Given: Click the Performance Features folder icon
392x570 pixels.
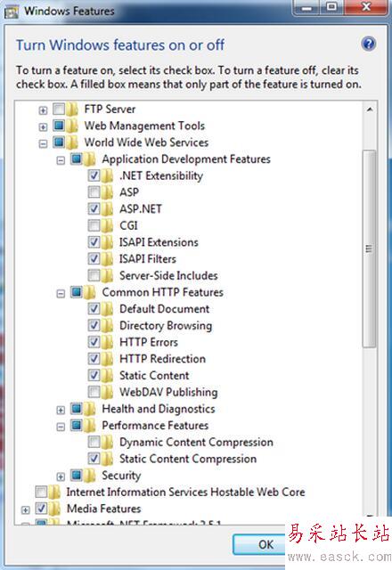Looking at the screenshot, I should click(90, 426).
